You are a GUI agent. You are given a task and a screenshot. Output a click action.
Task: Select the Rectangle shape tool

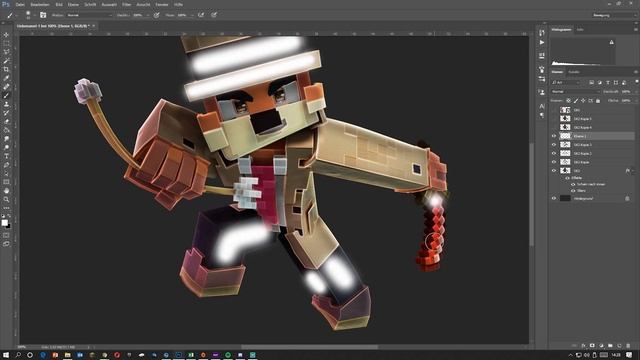pyautogui.click(x=6, y=182)
